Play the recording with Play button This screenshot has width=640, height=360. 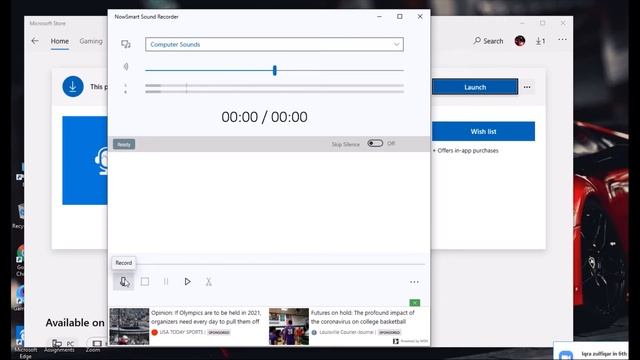pyautogui.click(x=187, y=282)
